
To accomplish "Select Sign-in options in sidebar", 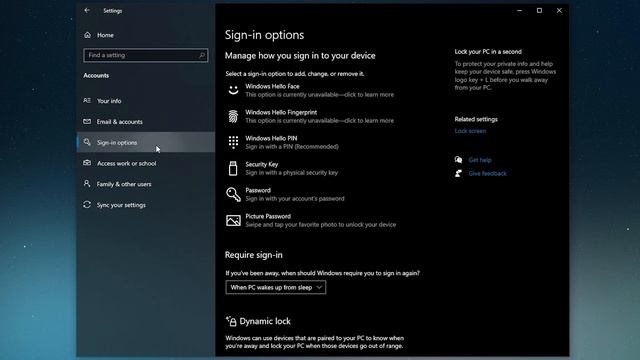I will point(117,142).
